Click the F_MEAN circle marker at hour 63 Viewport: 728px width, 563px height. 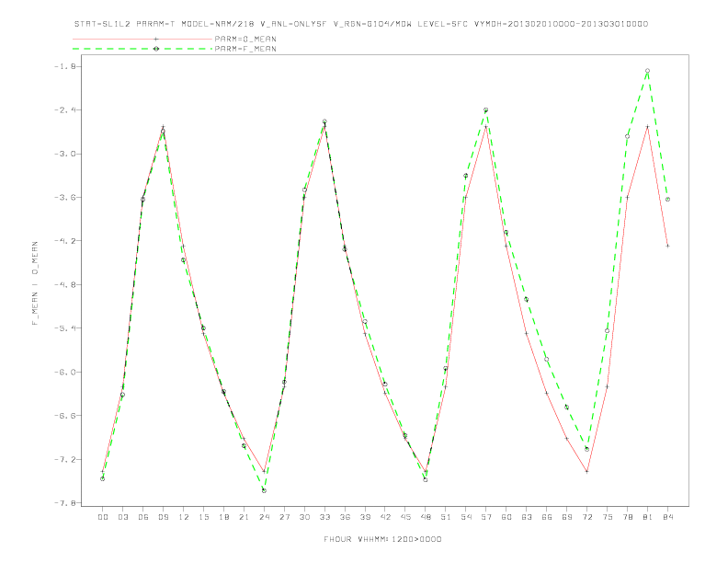(526, 299)
